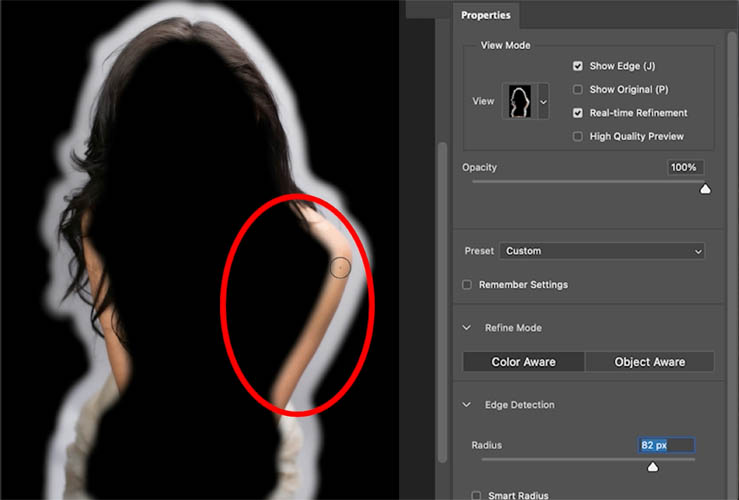Disable the Show Edge (J) checkbox
Screen dimensions: 739x500
pyautogui.click(x=577, y=66)
